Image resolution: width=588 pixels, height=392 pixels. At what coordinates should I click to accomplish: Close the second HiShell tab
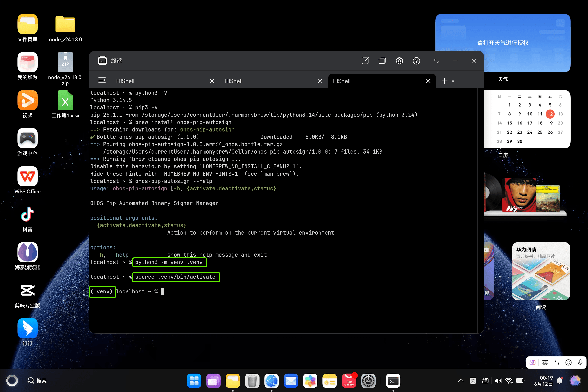[x=320, y=81]
